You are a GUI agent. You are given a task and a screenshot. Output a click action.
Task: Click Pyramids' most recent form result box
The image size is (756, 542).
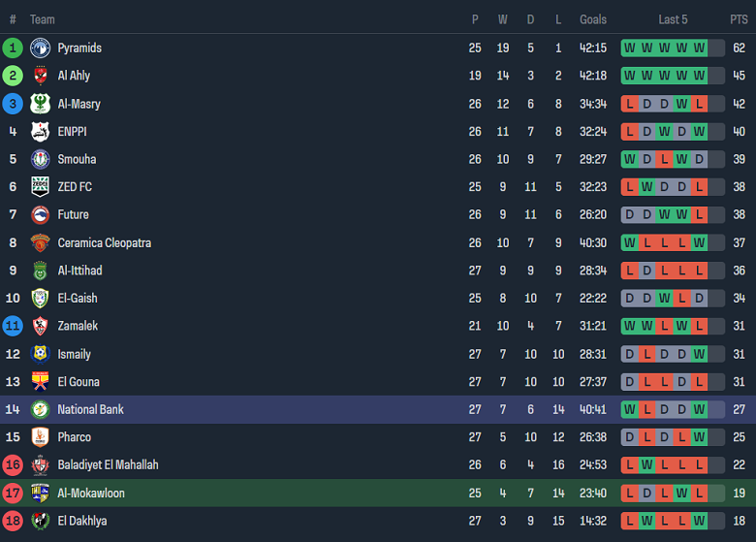pos(699,48)
